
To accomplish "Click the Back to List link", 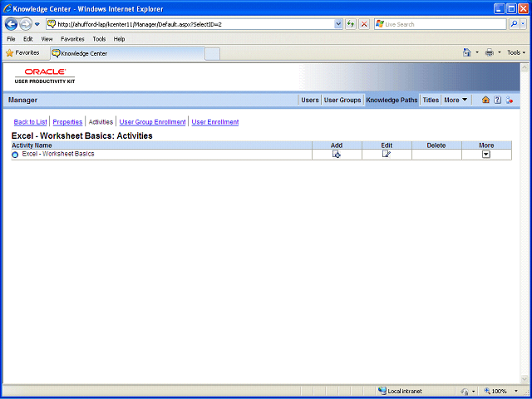I will click(x=30, y=122).
